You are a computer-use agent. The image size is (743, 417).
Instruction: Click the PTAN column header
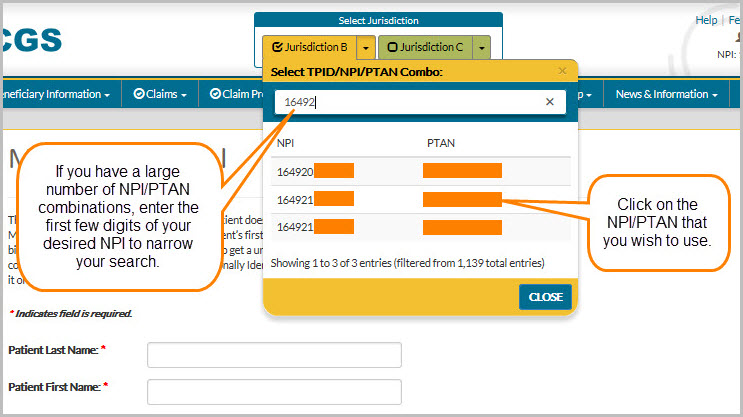[440, 143]
